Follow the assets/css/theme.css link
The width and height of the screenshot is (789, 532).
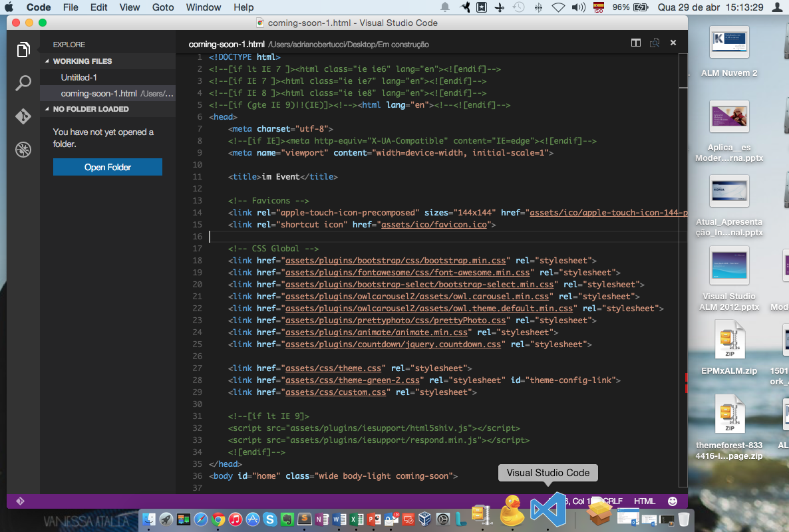pos(333,368)
